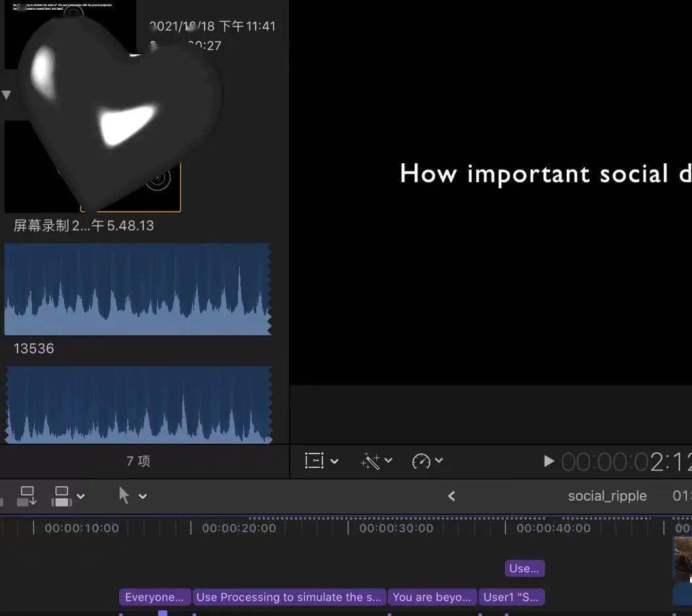Click the viewer timecode display
This screenshot has width=692, height=616.
coord(626,462)
